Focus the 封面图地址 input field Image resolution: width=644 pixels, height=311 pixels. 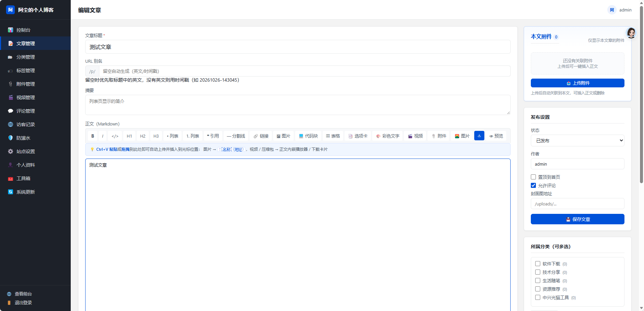pyautogui.click(x=577, y=204)
